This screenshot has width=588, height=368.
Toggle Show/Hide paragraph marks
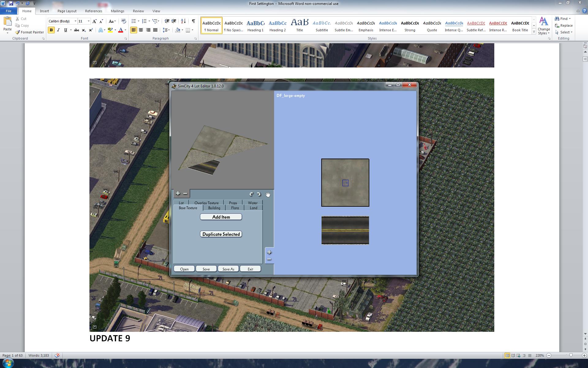click(x=194, y=21)
